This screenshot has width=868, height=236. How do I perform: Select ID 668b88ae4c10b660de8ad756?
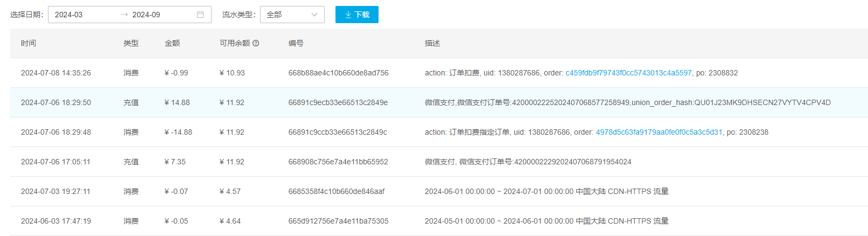click(x=338, y=73)
